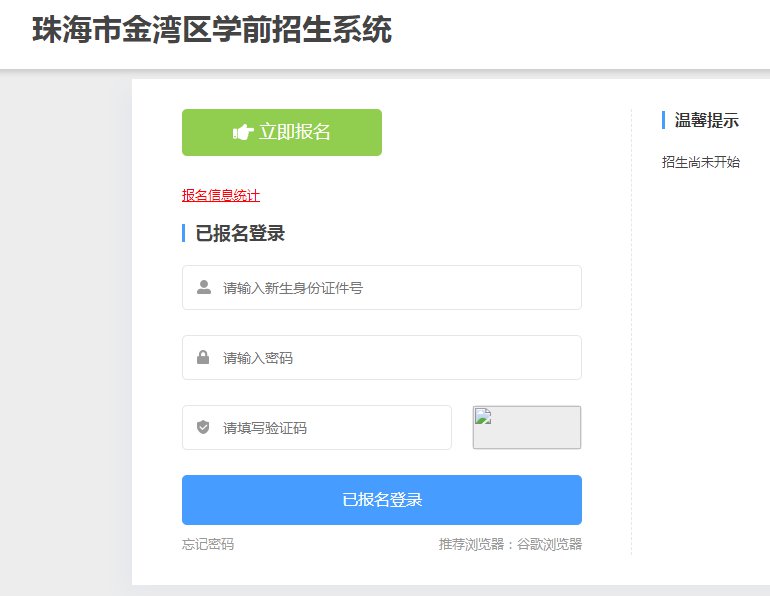Open the 忘记密码 link
The width and height of the screenshot is (770, 596).
(208, 544)
